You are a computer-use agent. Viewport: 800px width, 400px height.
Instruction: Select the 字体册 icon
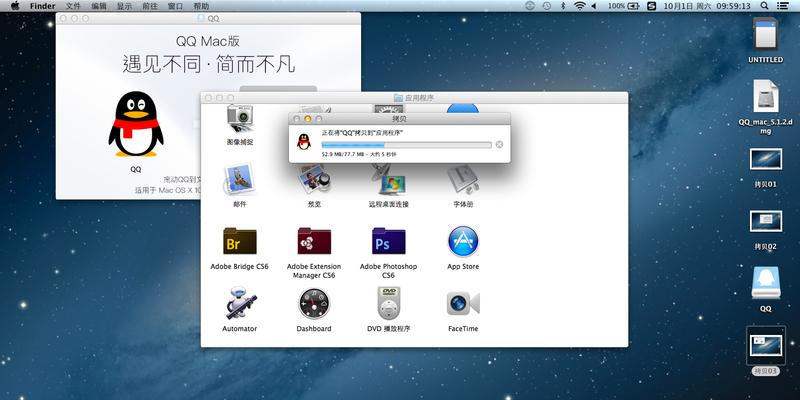pos(463,179)
